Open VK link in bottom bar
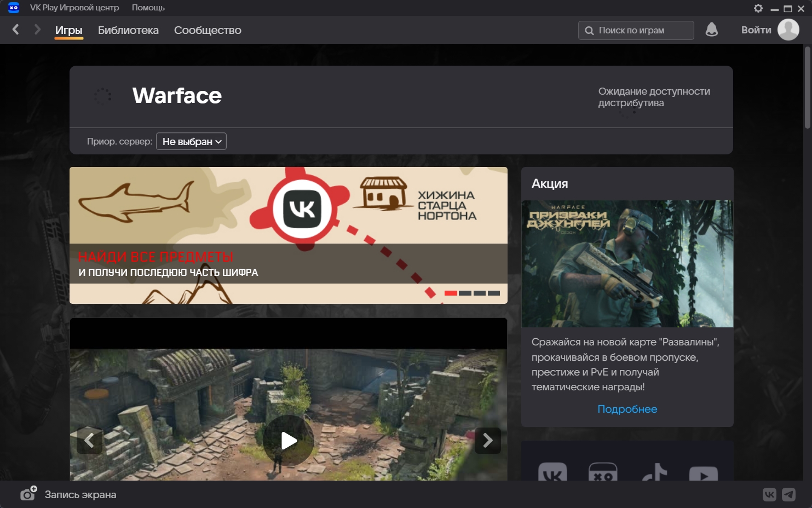Image resolution: width=812 pixels, height=508 pixels. click(769, 494)
